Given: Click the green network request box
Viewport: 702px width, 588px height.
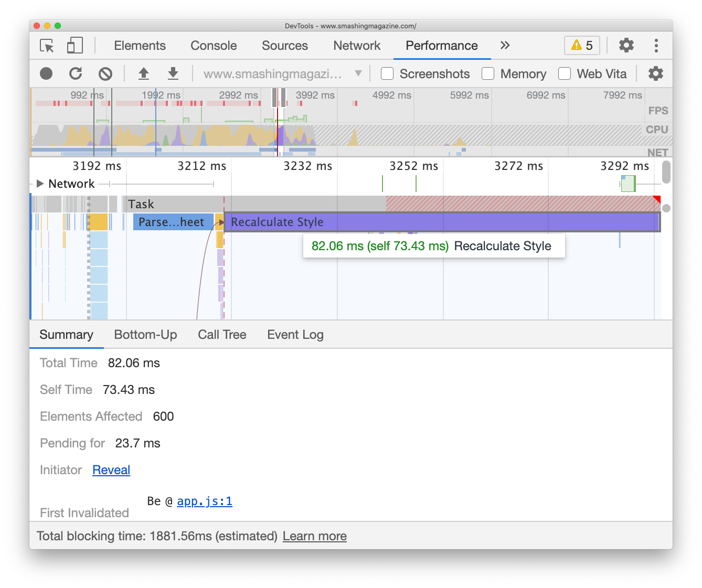Looking at the screenshot, I should click(628, 184).
